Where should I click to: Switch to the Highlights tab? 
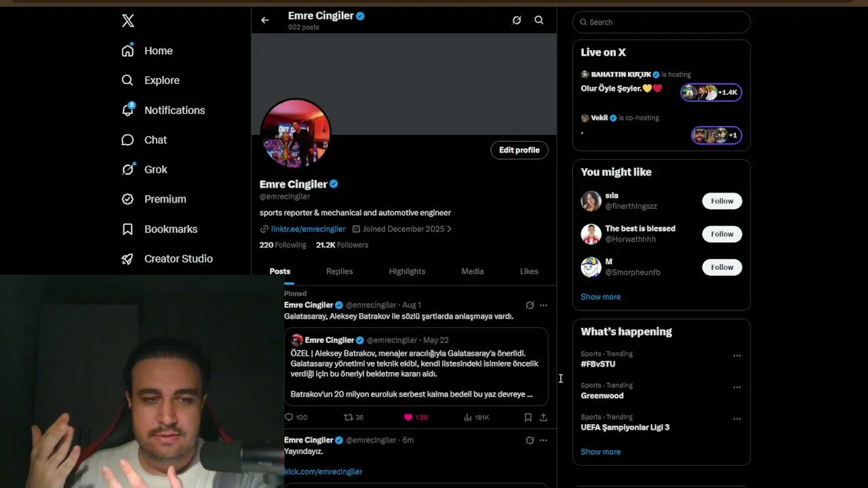tap(407, 271)
